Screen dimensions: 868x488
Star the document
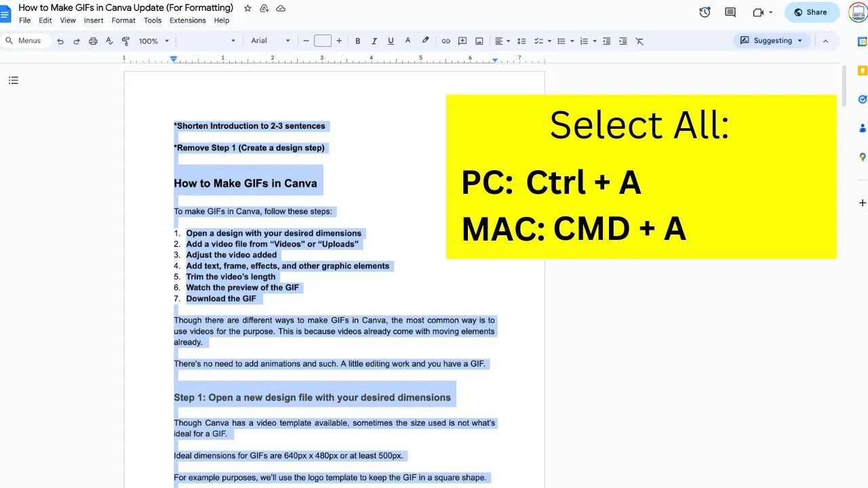pos(248,8)
